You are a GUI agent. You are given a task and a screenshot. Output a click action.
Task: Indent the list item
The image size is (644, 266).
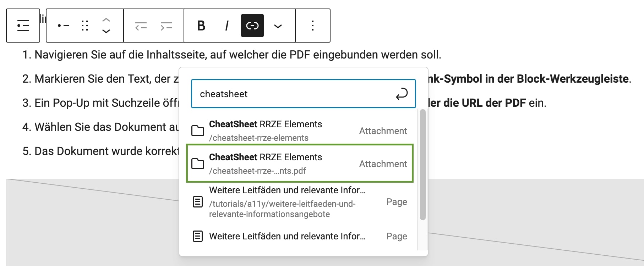pos(166,26)
